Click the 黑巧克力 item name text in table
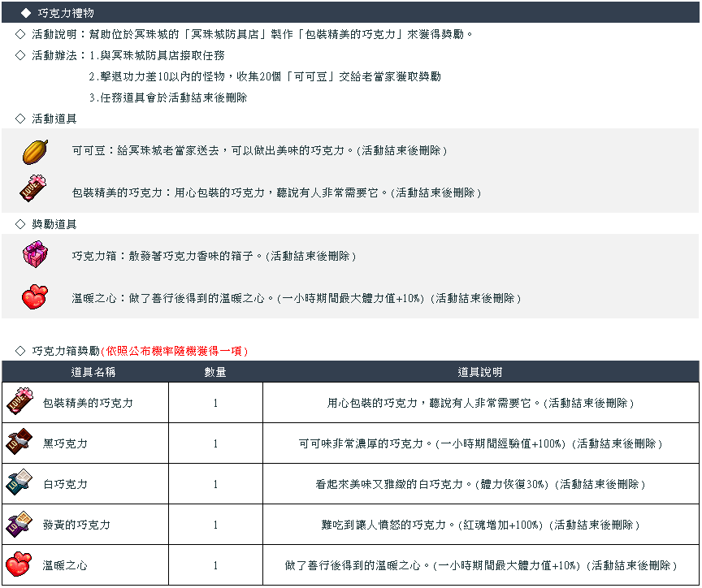Viewport: 702px width, 588px height. point(65,443)
